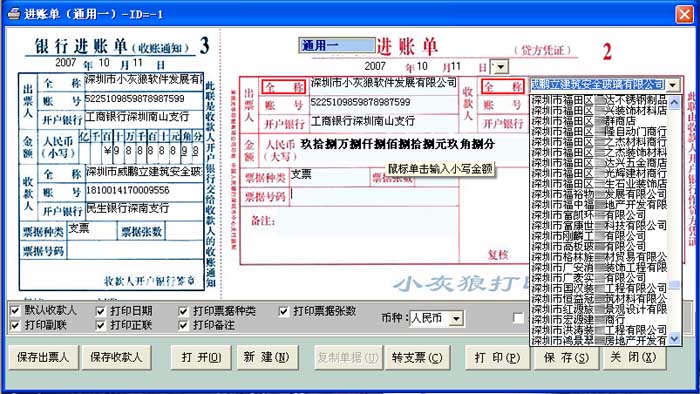Click the payee list scrollbar thumb
Viewport: 700px width, 394px height.
[674, 285]
